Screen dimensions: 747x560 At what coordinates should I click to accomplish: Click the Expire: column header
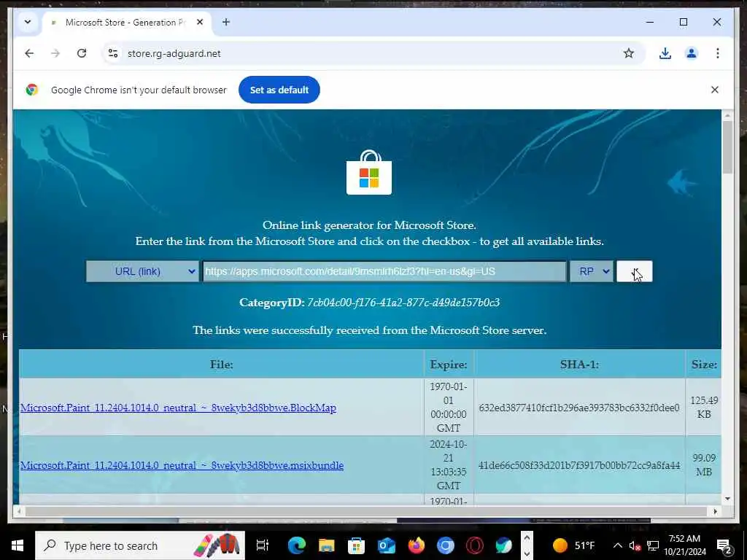tap(449, 365)
